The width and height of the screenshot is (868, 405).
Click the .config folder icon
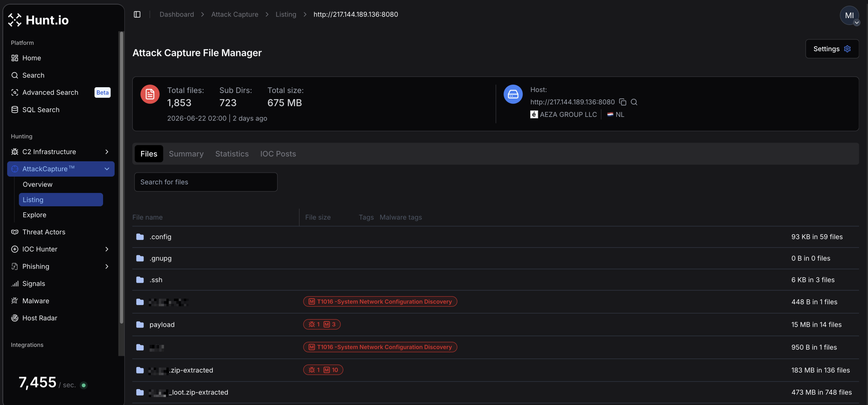coord(140,237)
